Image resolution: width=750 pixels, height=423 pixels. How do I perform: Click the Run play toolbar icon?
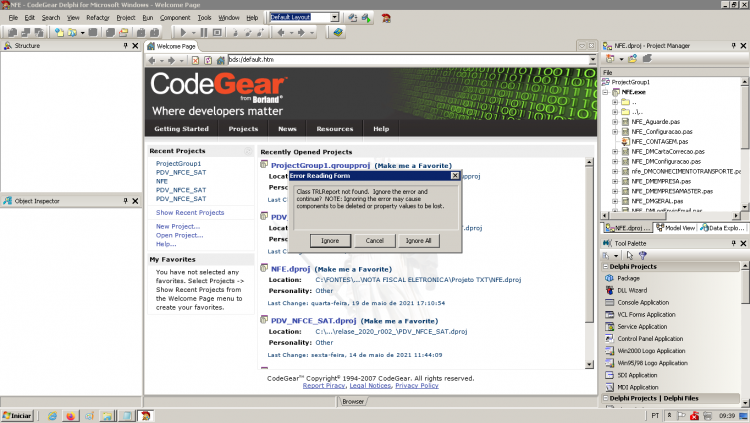pos(183,33)
